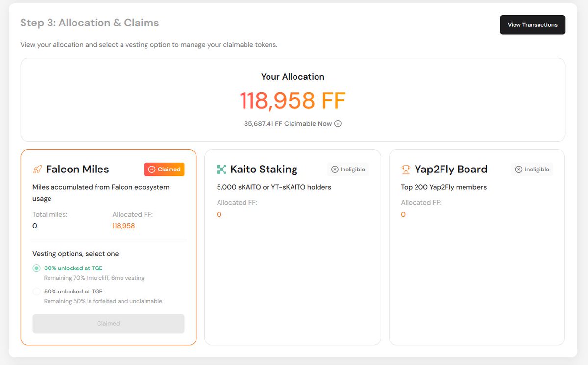
Task: Click the Yap2Fly Board trophy icon
Action: click(406, 170)
